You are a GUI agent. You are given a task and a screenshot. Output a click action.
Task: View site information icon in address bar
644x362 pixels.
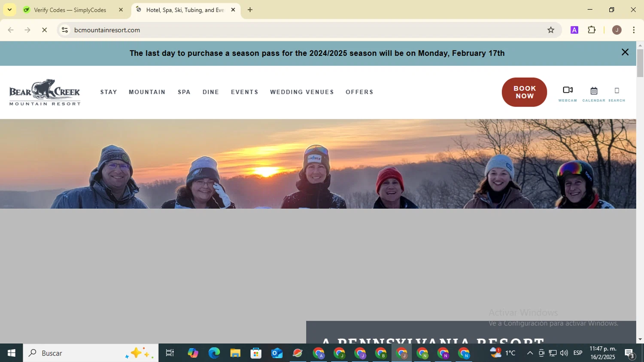click(65, 30)
